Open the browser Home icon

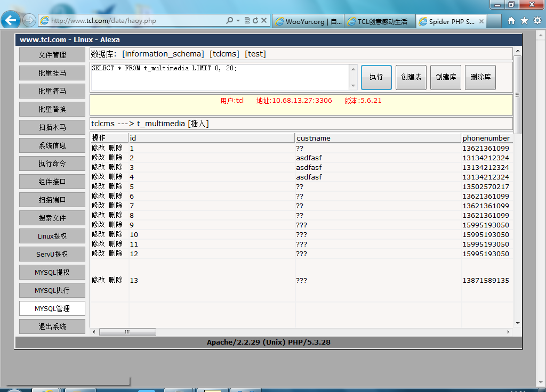[x=511, y=21]
